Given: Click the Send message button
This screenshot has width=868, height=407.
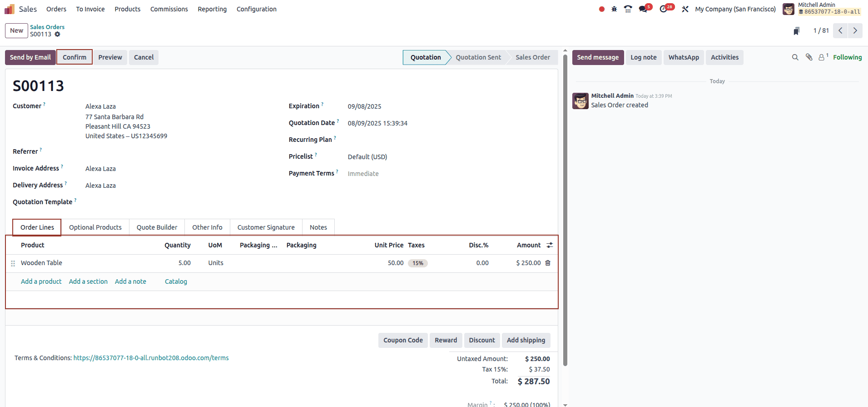Looking at the screenshot, I should tap(598, 57).
